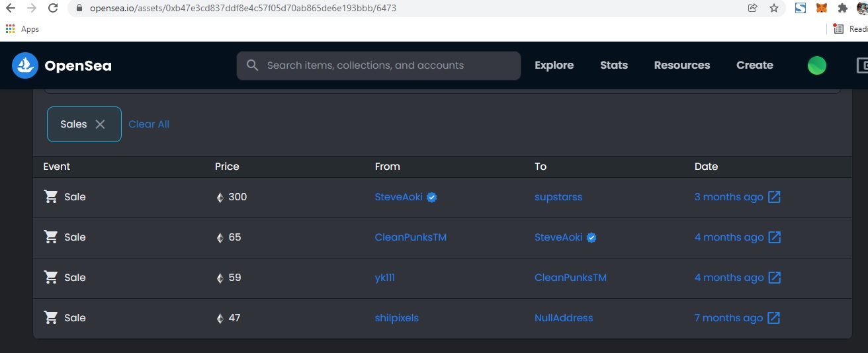
Task: Open the wallet icon in navbar
Action: (x=862, y=65)
